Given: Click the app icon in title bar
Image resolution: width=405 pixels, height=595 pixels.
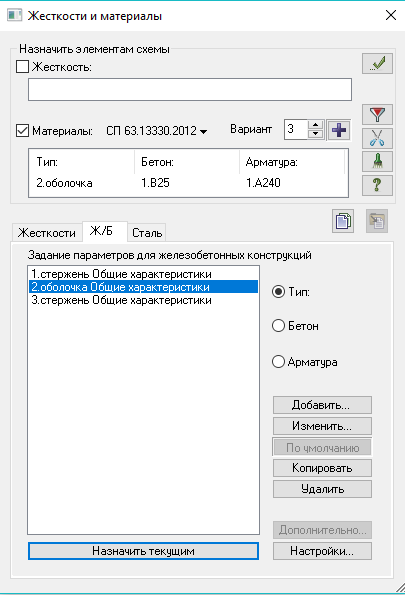Looking at the screenshot, I should [14, 16].
